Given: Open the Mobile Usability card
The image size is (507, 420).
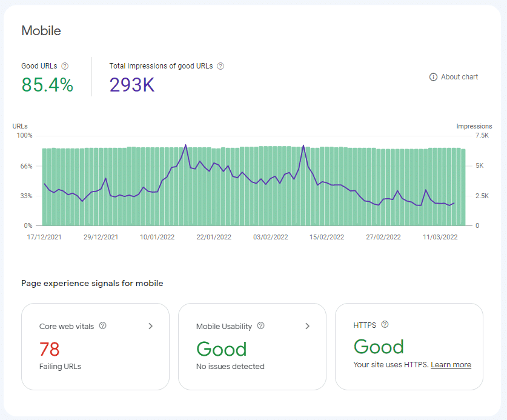Looking at the screenshot, I should tap(252, 347).
